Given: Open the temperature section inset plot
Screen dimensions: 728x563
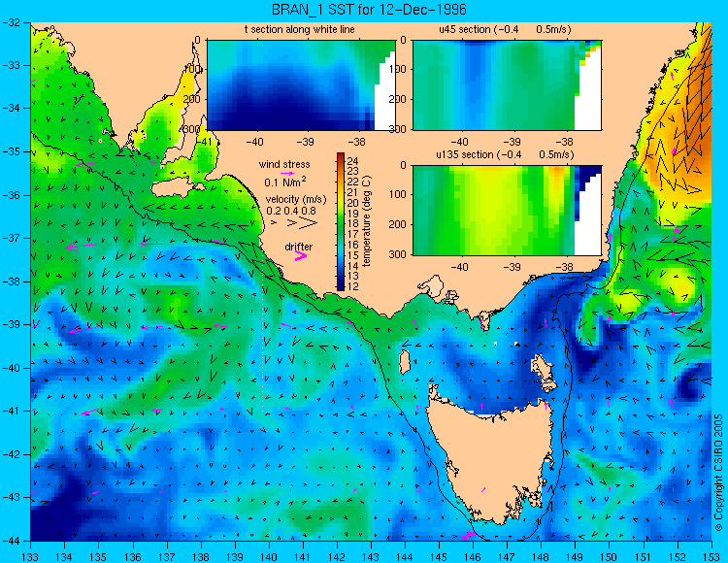Looking at the screenshot, I should coord(301,85).
